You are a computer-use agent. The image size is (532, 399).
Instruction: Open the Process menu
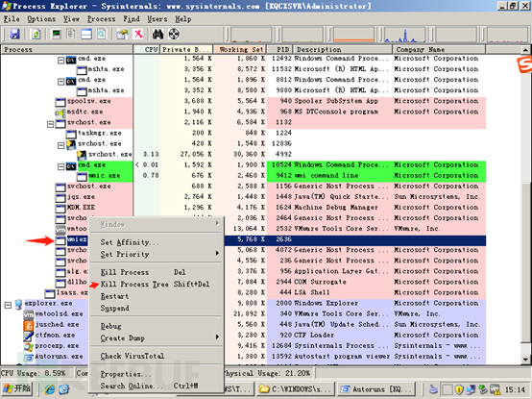tap(102, 19)
